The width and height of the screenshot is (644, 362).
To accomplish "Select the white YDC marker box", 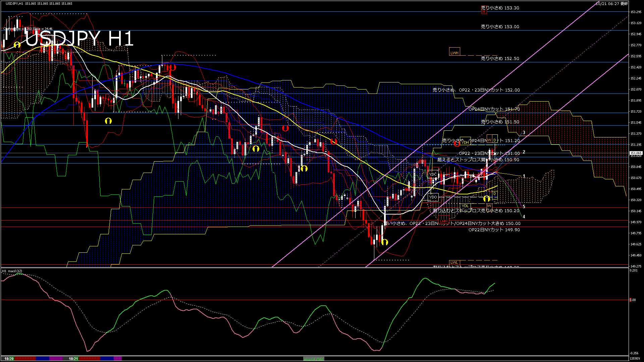I will [433, 174].
